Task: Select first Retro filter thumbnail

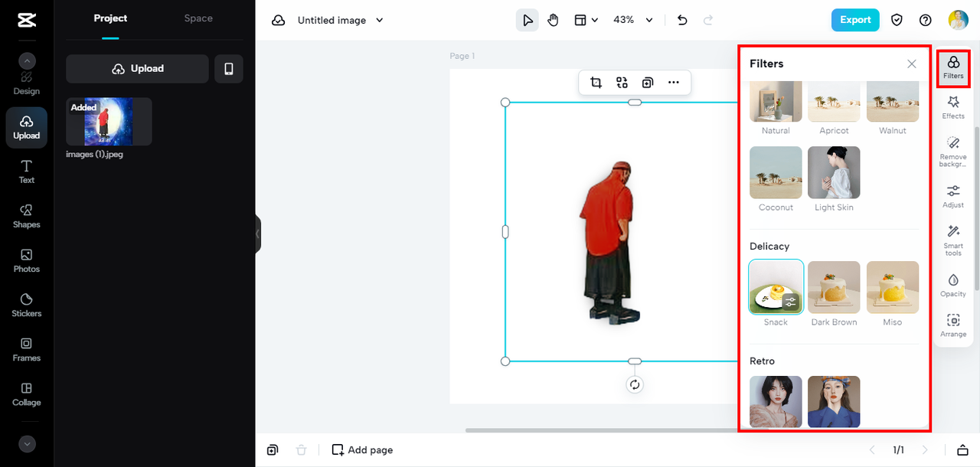Action: point(776,401)
